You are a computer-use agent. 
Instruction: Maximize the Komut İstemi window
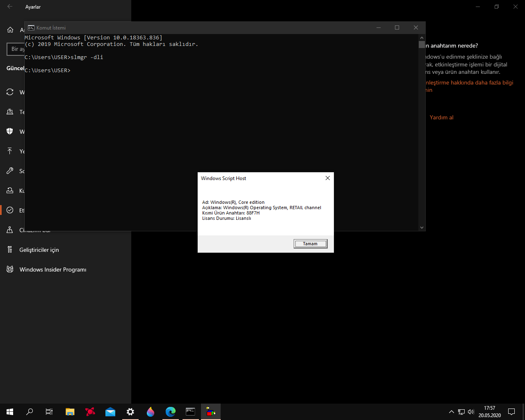[397, 28]
